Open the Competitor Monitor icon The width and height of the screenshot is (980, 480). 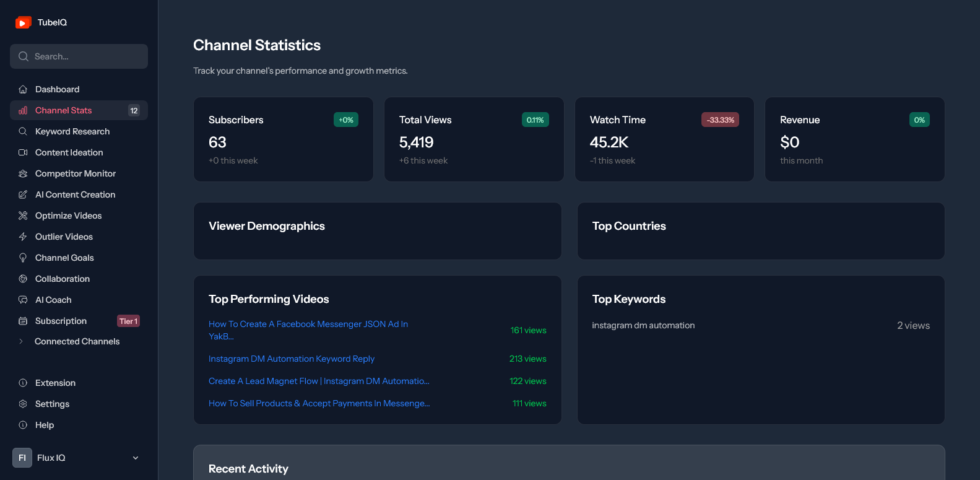(x=23, y=173)
